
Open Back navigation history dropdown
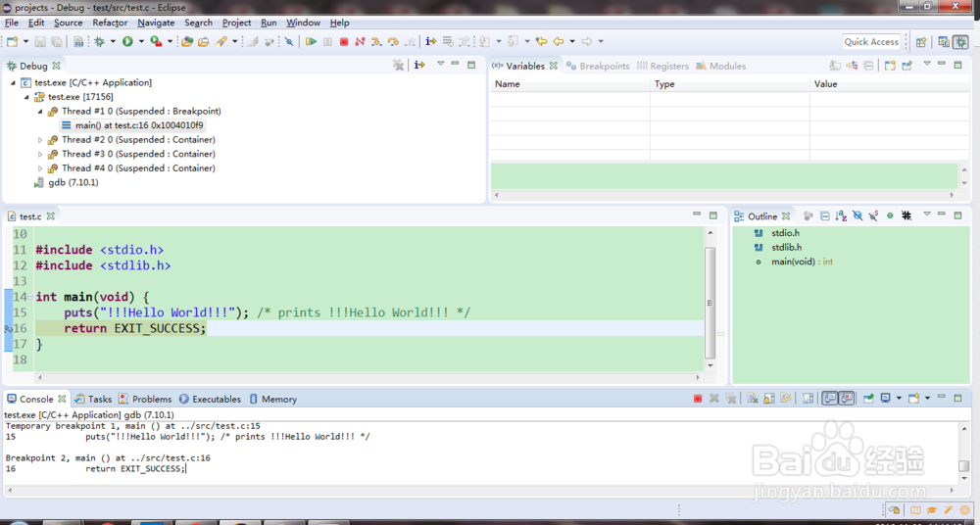point(571,42)
